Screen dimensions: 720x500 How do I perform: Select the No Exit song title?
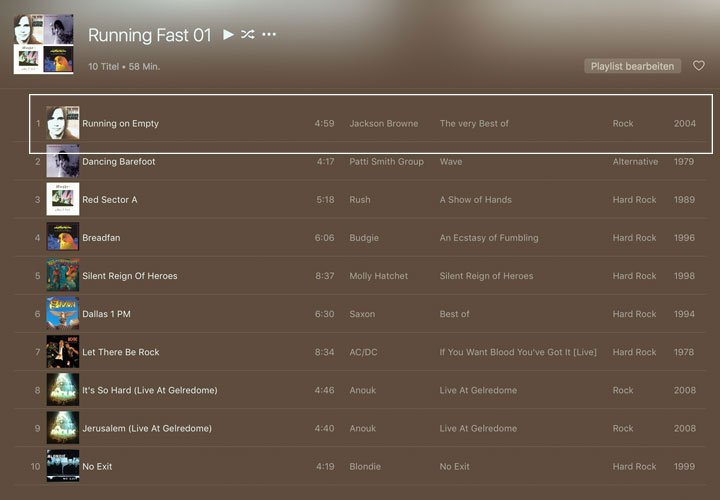(x=97, y=466)
